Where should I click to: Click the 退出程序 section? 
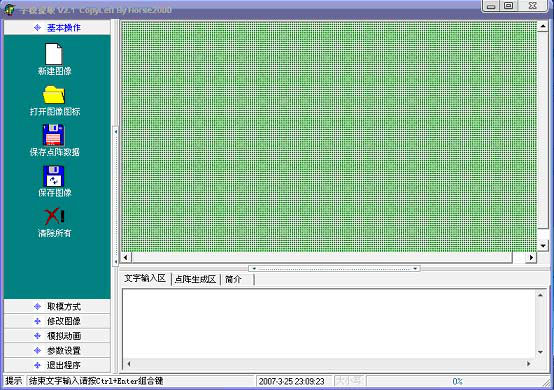coord(57,365)
